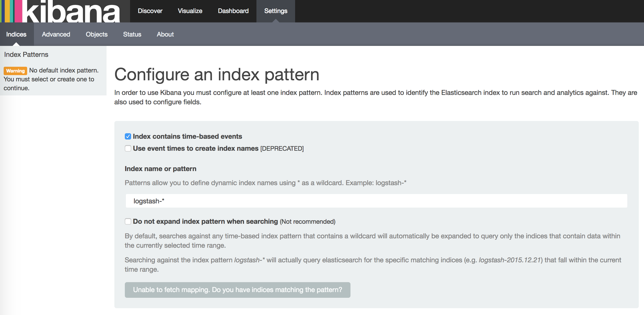The height and width of the screenshot is (315, 644).
Task: Open the About section
Action: [x=165, y=34]
